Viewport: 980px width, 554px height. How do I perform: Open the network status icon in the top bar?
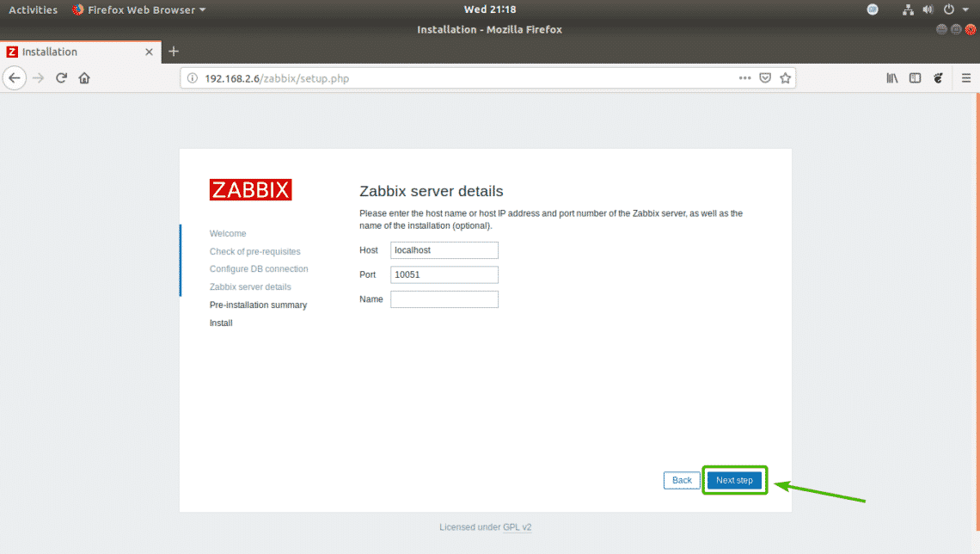pos(908,9)
